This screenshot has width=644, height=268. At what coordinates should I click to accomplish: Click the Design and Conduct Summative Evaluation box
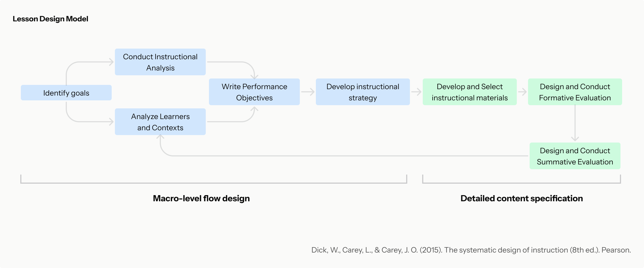(575, 156)
